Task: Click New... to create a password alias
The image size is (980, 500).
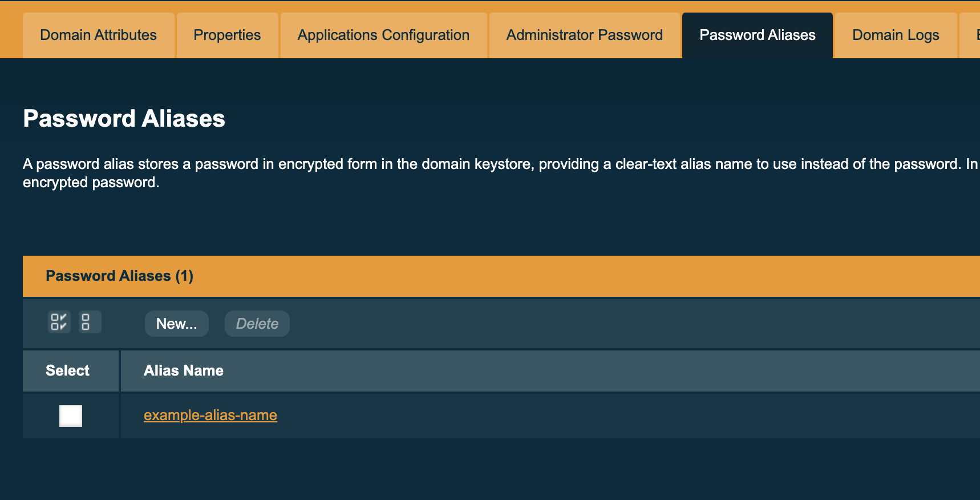Action: pos(176,323)
